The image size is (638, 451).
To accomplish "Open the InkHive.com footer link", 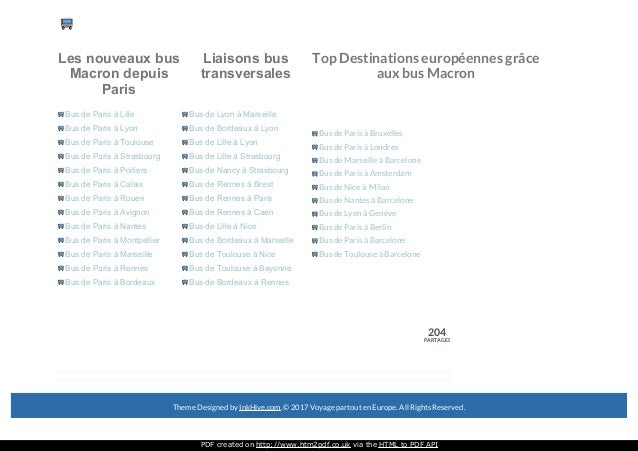I will (260, 407).
